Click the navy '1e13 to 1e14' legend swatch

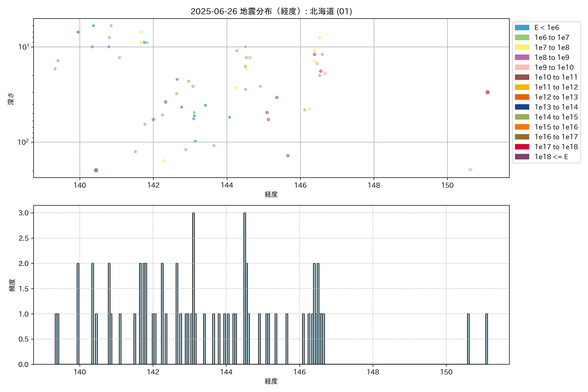(x=522, y=107)
